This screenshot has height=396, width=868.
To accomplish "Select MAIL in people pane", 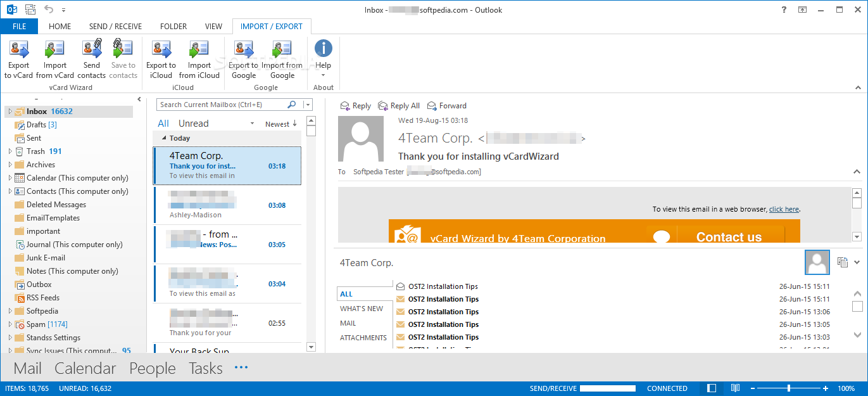I will tap(348, 323).
